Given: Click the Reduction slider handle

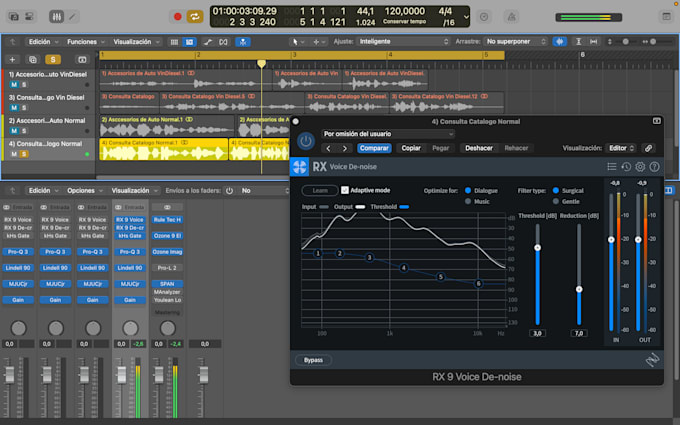Looking at the screenshot, I should click(x=579, y=289).
